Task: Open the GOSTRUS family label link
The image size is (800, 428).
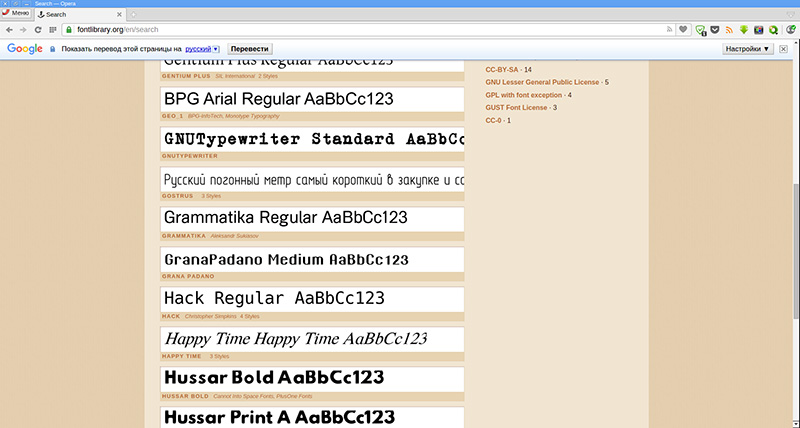Action: (x=178, y=196)
